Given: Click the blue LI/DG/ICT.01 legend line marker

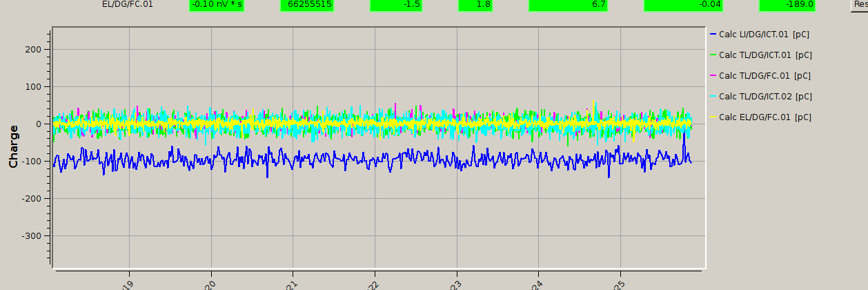Looking at the screenshot, I should click(713, 34).
